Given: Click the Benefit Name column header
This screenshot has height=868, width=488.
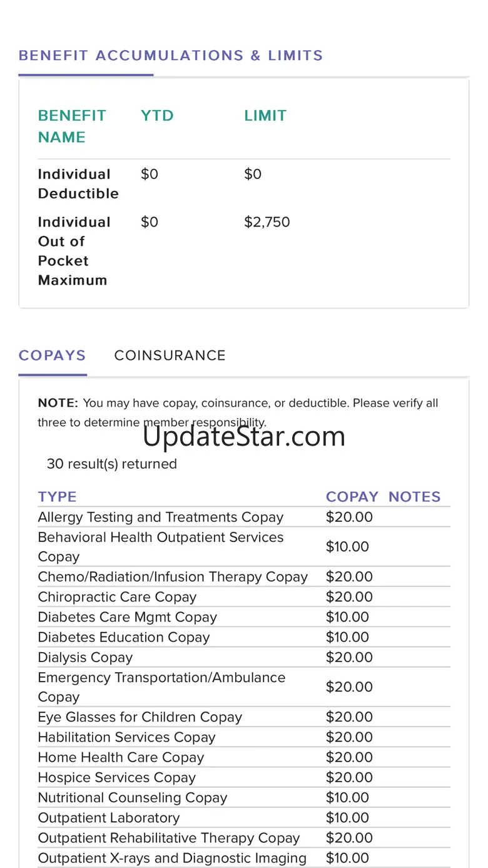Looking at the screenshot, I should point(72,126).
